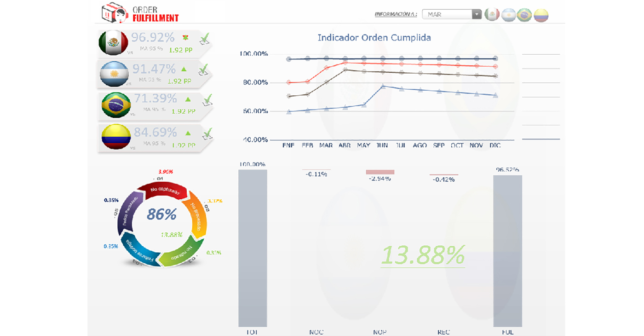The width and height of the screenshot is (644, 336).
Task: Click the green up arrow next to 84.69%
Action: pos(188,133)
